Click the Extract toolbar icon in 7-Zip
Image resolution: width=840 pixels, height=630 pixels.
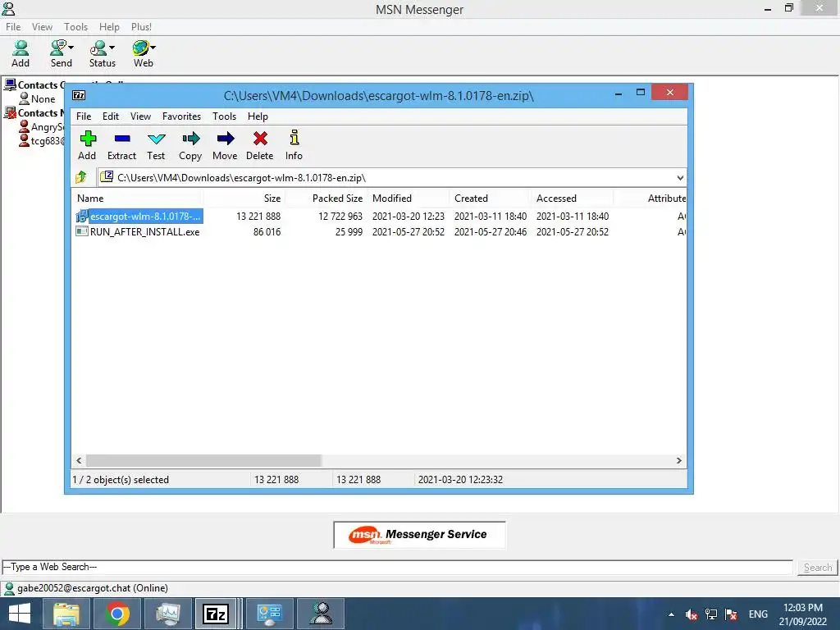tap(122, 139)
